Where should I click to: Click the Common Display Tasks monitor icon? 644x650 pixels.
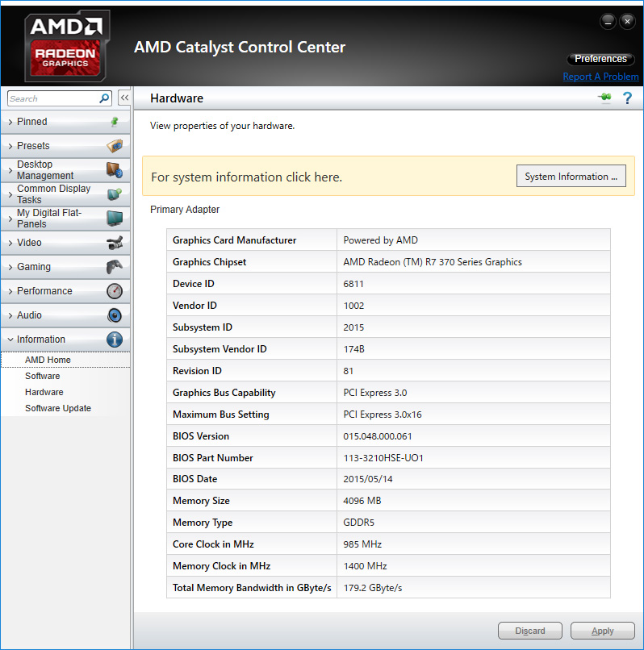[x=115, y=194]
